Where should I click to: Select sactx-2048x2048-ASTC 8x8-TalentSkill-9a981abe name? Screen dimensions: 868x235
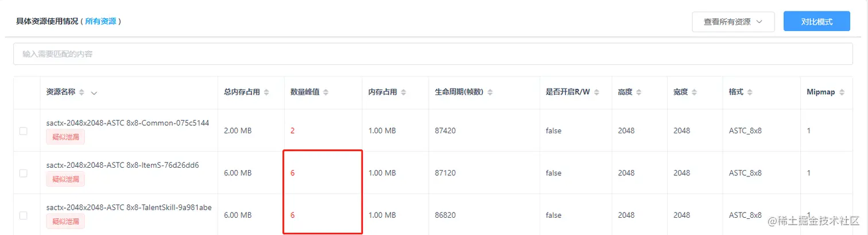[x=129, y=207]
